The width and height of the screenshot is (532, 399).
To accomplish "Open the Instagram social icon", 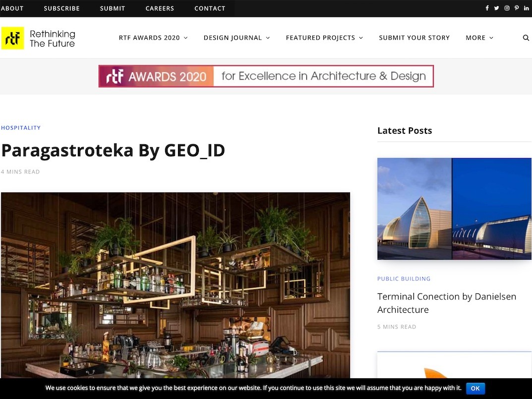I will click(x=507, y=8).
